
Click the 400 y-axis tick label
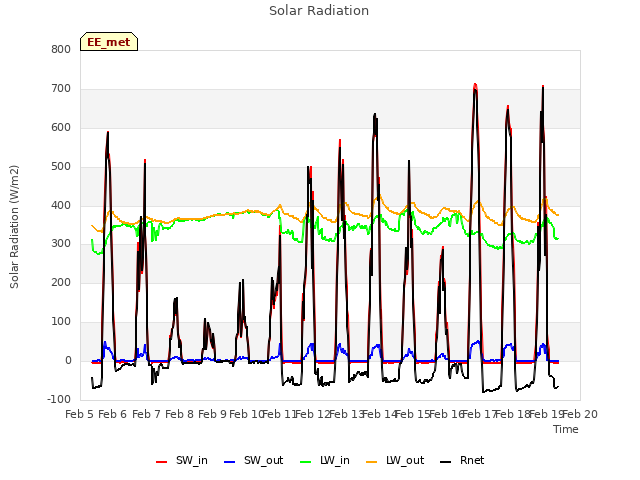click(x=61, y=205)
